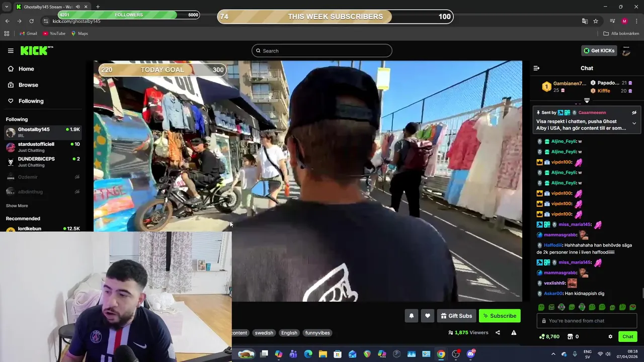This screenshot has height=362, width=644.
Task: Show hidden system tray icons chevron
Action: tap(553, 354)
